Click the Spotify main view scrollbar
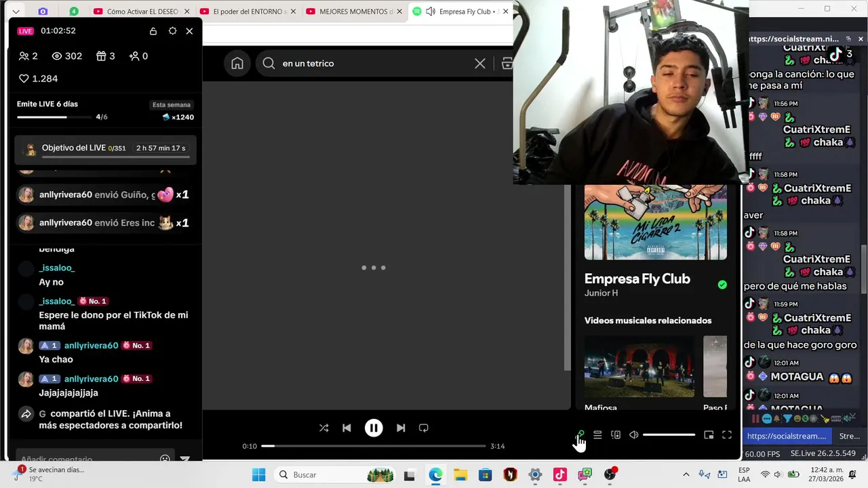Image resolution: width=868 pixels, height=488 pixels. [568, 278]
